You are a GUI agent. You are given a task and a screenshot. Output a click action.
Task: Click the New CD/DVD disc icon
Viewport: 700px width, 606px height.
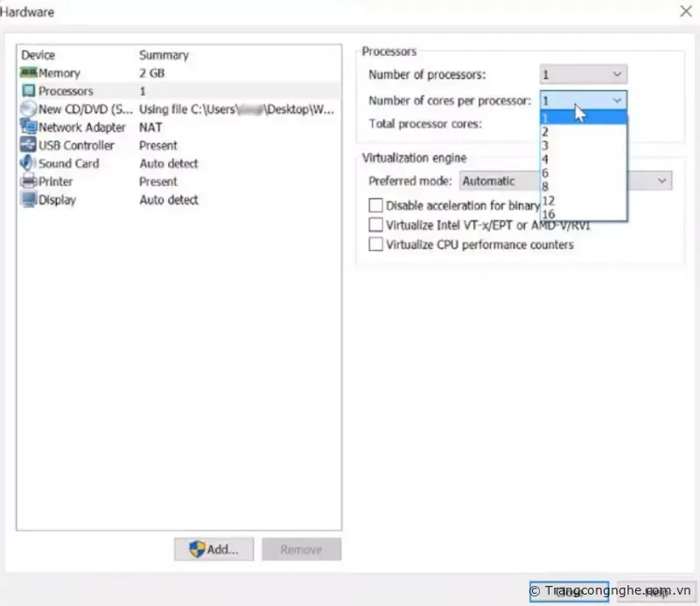28,109
